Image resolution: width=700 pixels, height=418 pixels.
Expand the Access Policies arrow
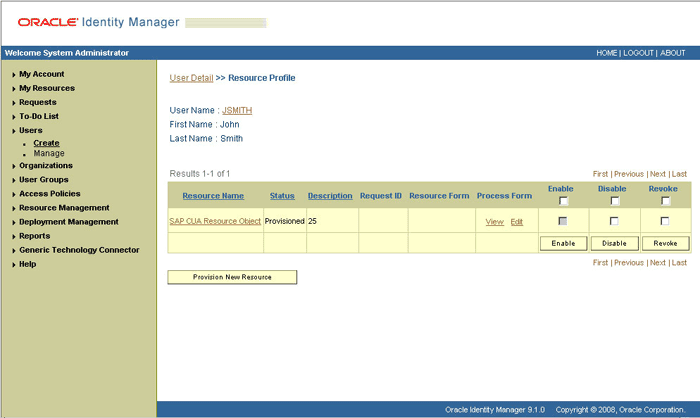[14, 194]
